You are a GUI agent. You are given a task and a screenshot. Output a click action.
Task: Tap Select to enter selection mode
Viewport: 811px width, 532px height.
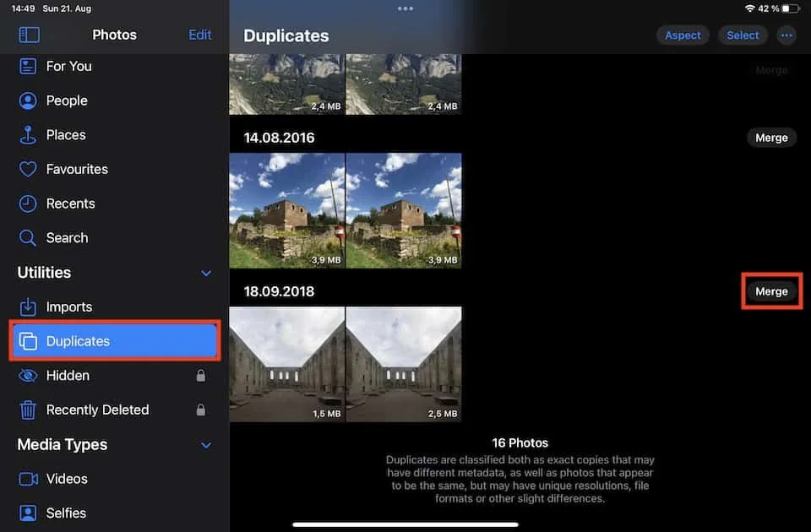(x=743, y=35)
